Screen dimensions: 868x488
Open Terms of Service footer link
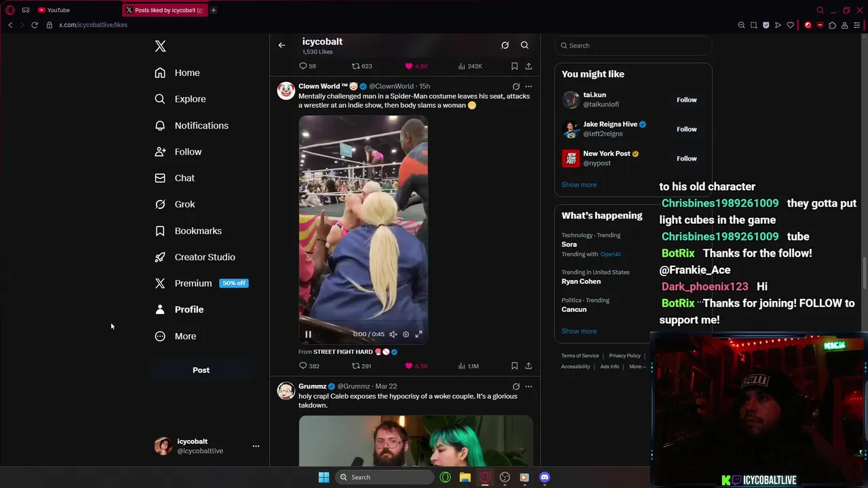580,356
